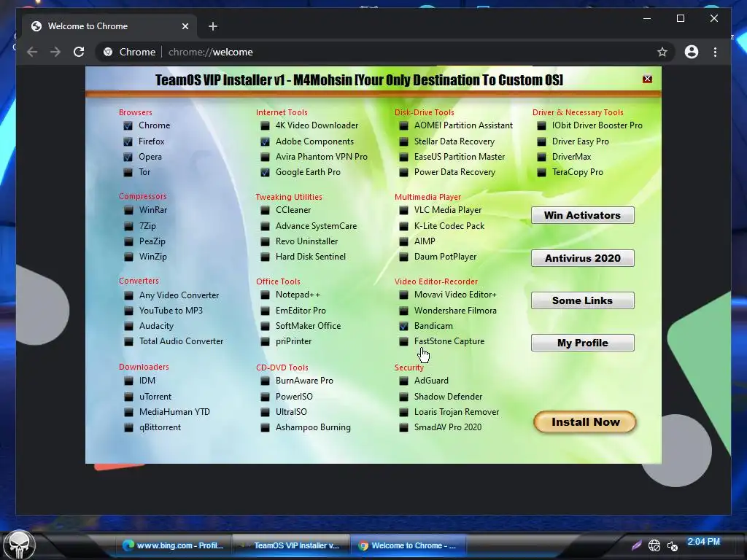The image size is (747, 560).
Task: Click the My Profile button
Action: point(583,343)
